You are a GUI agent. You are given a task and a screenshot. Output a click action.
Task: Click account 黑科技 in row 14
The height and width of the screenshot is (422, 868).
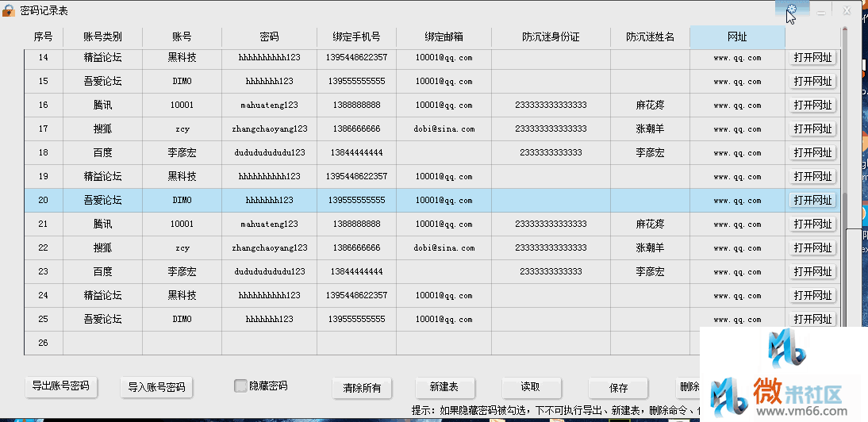[182, 58]
